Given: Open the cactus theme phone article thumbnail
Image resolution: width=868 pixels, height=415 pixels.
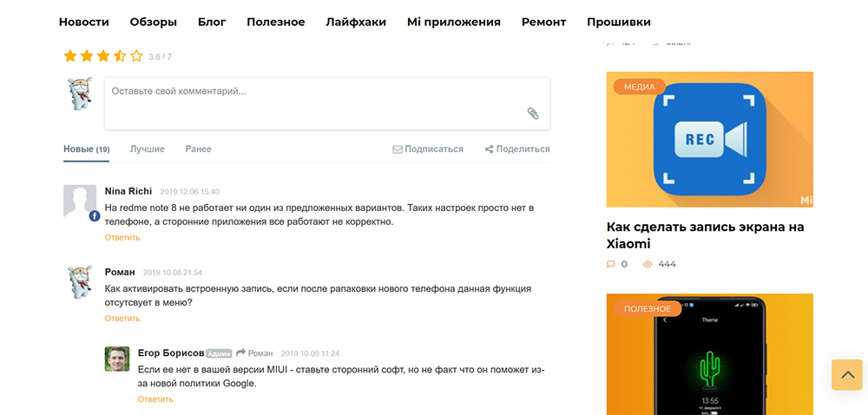Looking at the screenshot, I should (x=710, y=354).
